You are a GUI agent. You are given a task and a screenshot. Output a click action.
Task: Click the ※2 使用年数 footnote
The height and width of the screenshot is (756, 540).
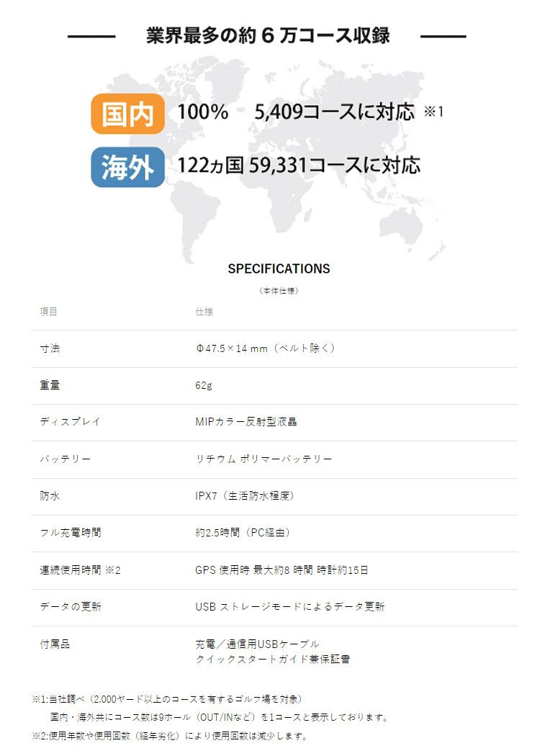tap(169, 736)
